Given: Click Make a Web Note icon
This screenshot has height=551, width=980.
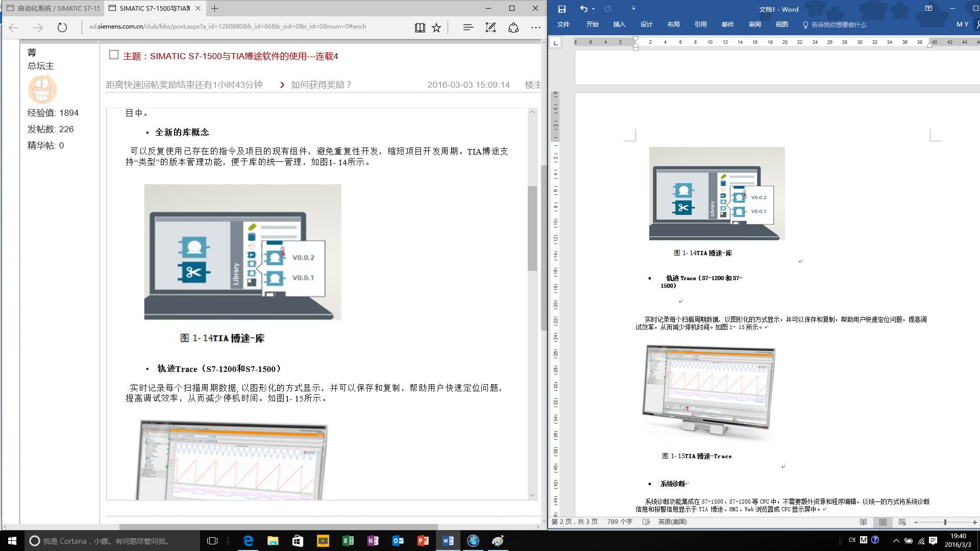Looking at the screenshot, I should tap(491, 28).
